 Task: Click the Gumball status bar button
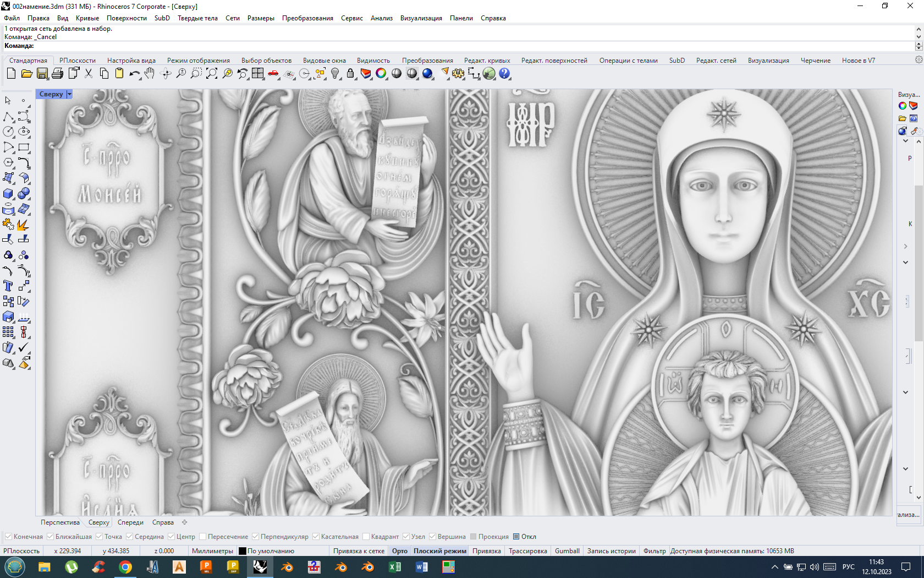567,551
